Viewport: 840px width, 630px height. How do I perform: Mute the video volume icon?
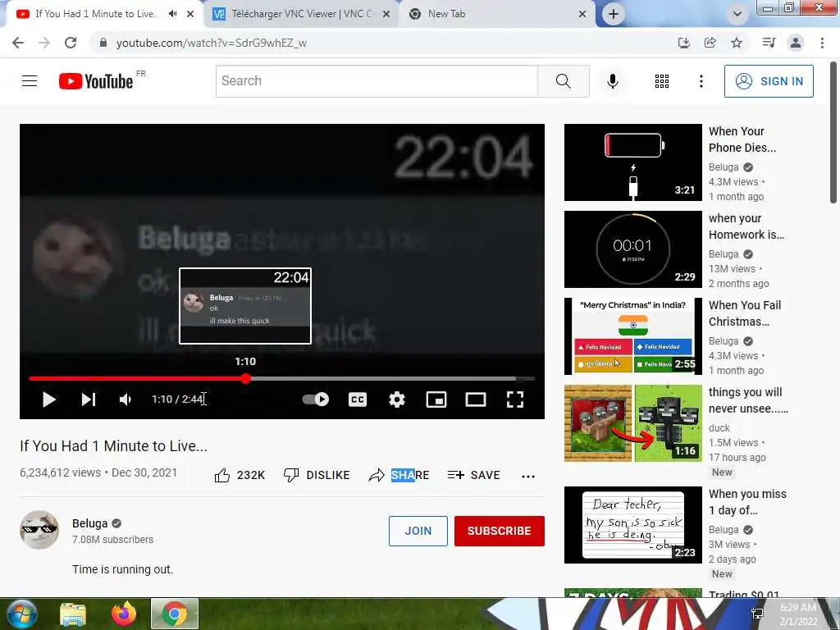coord(126,399)
